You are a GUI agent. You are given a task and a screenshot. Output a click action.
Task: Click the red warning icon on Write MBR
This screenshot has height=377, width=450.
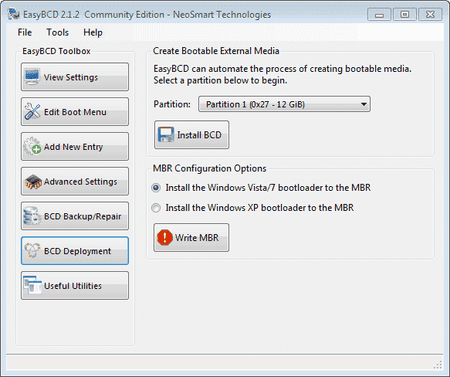tap(165, 238)
